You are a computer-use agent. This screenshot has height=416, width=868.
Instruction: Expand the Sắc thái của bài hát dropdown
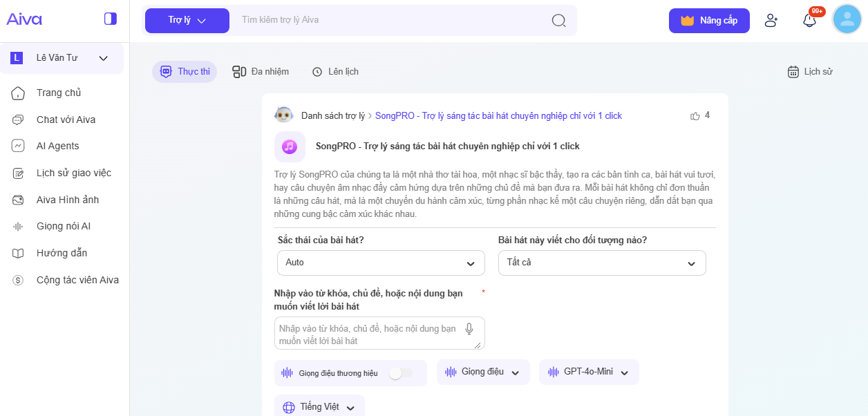(381, 263)
